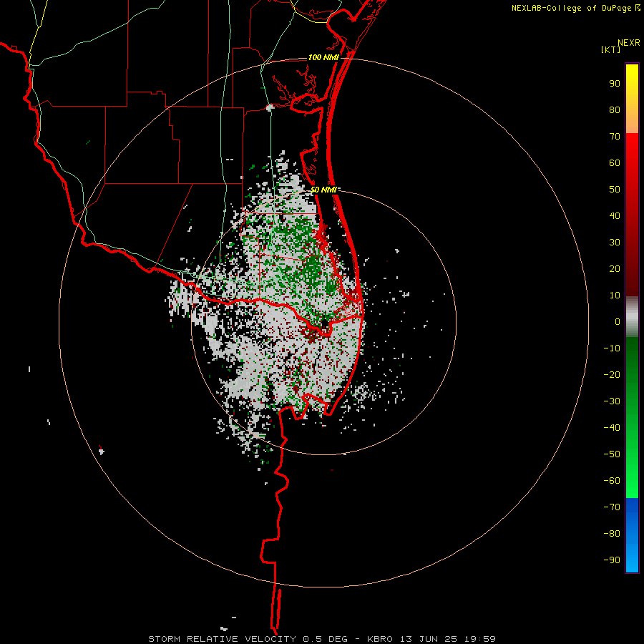Image resolution: width=644 pixels, height=644 pixels.
Task: Click the -20 knot scale value
Action: point(612,375)
